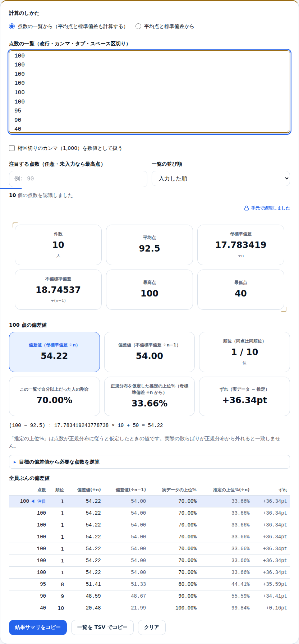Viewport: 299px width, 644px height.
Task: Click the 70.00% 割合 card
Action: click(54, 396)
